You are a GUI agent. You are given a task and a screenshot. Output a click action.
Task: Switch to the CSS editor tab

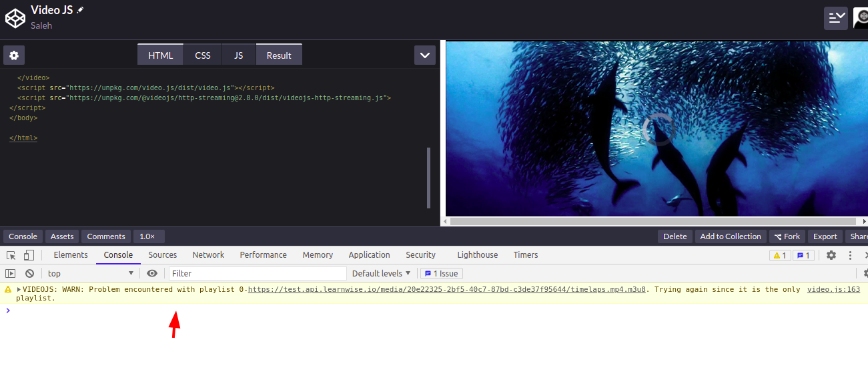tap(203, 55)
